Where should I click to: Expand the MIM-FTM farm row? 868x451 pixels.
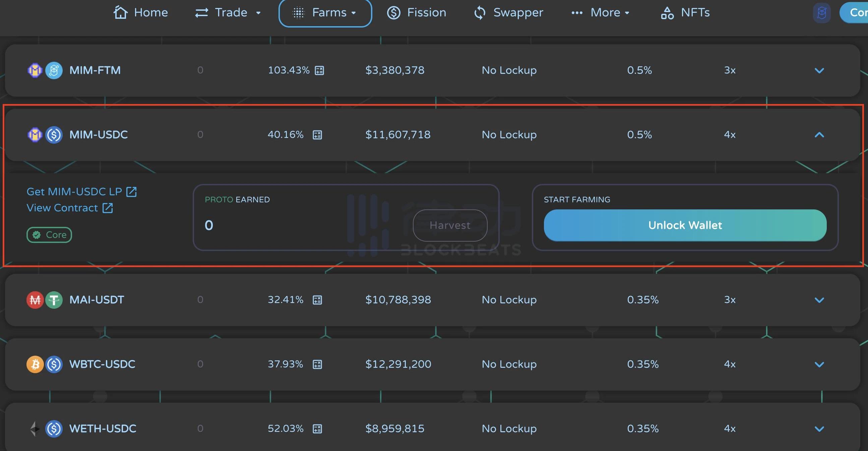[819, 70]
